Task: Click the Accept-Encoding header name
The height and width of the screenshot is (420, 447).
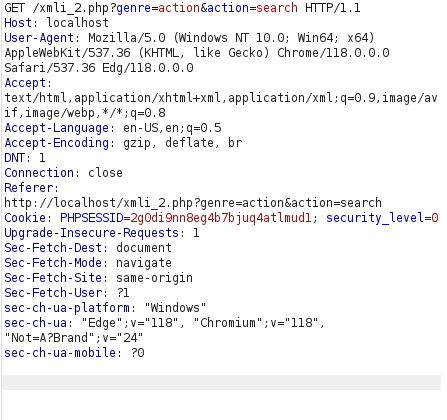Action: point(57,143)
